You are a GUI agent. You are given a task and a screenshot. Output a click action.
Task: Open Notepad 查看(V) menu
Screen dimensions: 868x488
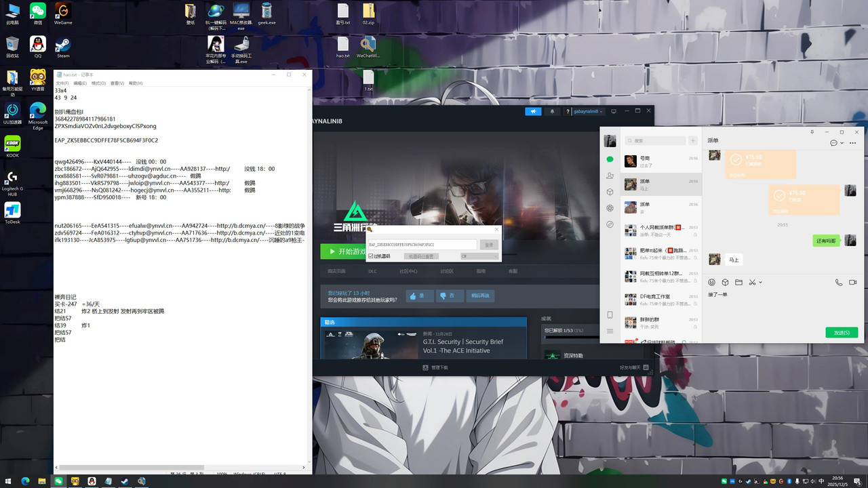[117, 83]
